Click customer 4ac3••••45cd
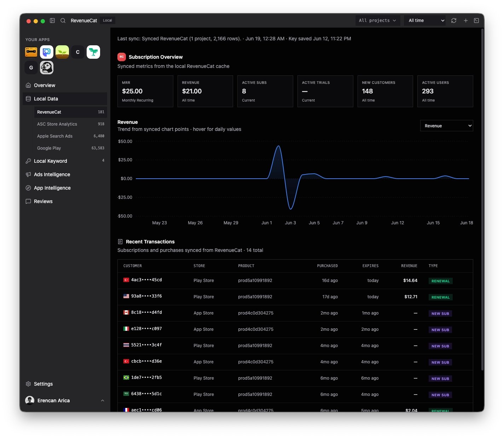The image size is (504, 438). [146, 280]
